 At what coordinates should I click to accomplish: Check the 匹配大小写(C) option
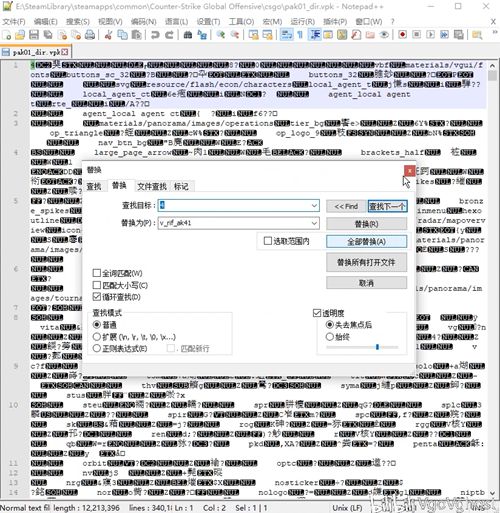click(97, 285)
